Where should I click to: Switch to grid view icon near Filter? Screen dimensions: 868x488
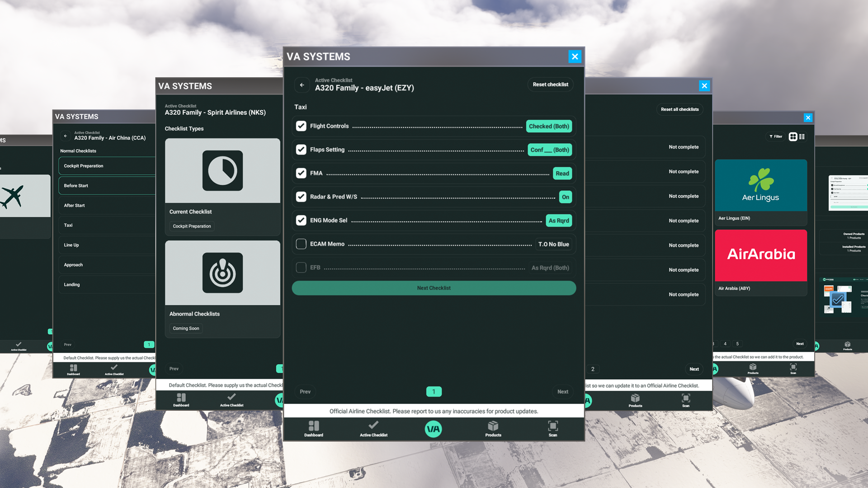[793, 136]
